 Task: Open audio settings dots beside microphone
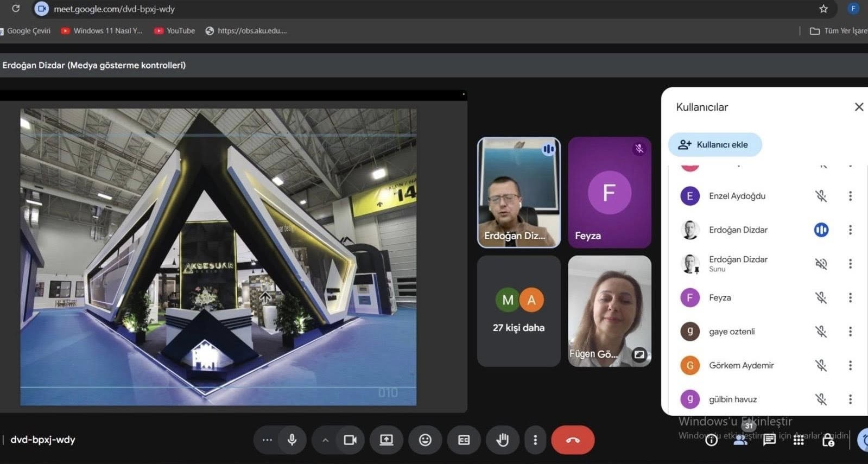267,440
